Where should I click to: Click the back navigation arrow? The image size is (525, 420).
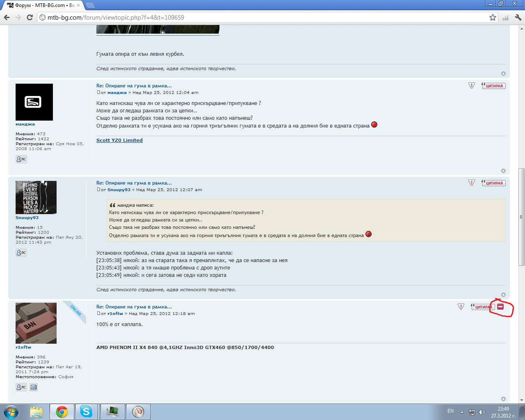point(7,17)
